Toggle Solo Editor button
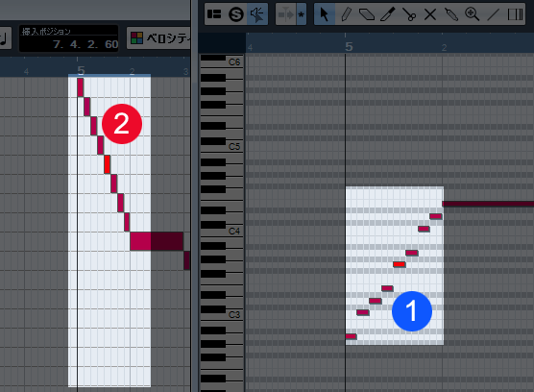Image resolution: width=534 pixels, height=392 pixels. coord(236,14)
